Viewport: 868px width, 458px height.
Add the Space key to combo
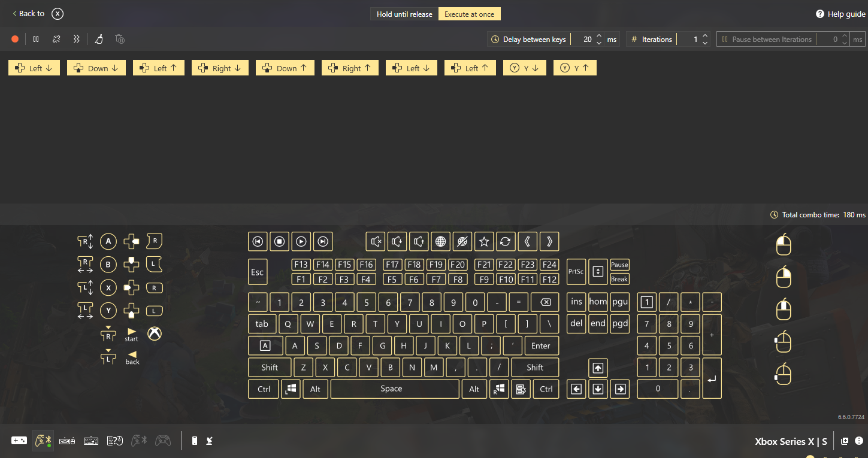coord(395,389)
